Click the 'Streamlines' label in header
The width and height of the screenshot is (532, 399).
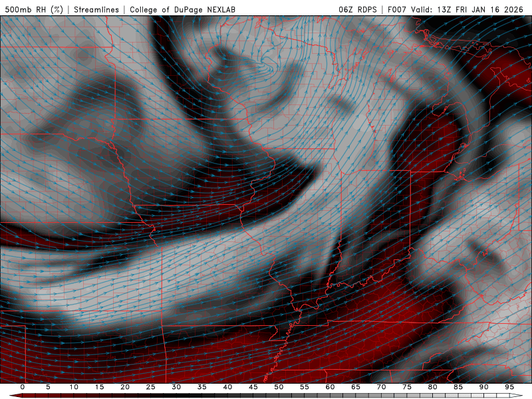click(x=96, y=9)
